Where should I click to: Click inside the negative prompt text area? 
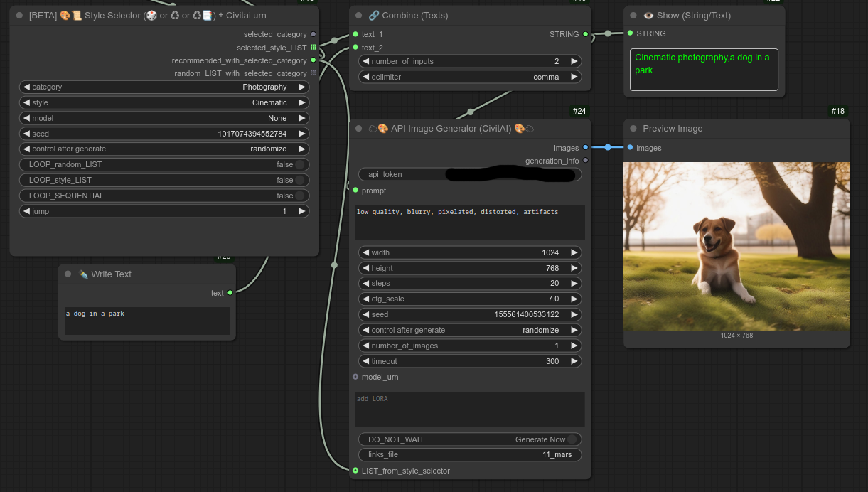[x=469, y=223]
